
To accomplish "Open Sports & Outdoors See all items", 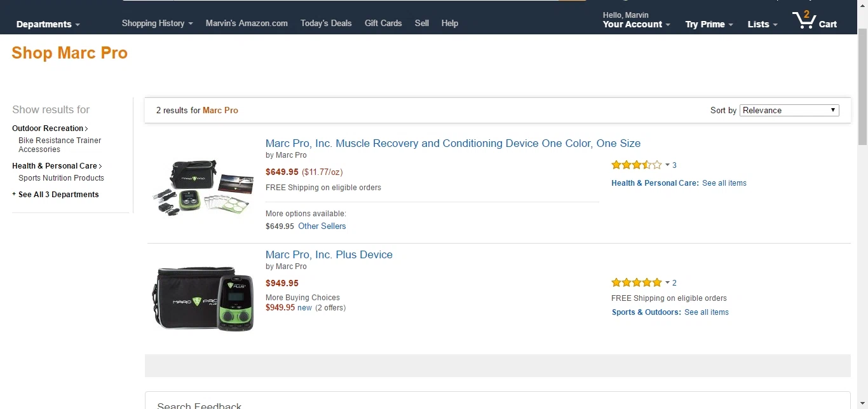I will [707, 312].
